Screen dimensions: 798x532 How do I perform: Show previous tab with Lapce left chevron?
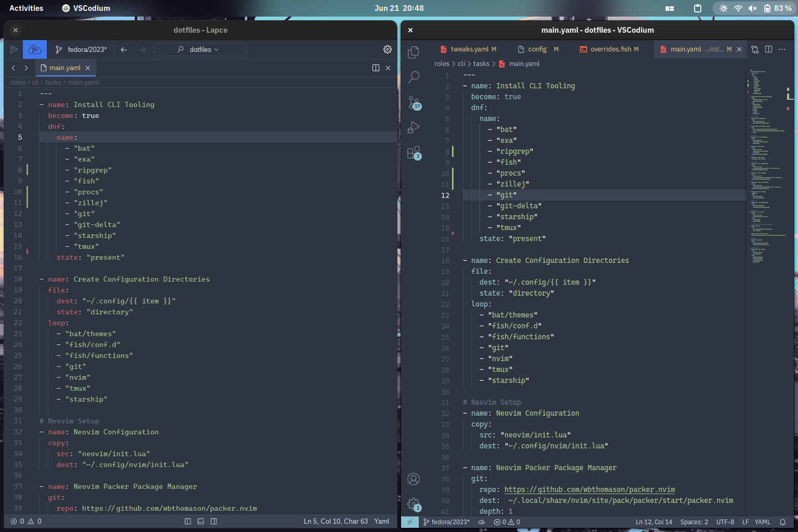pos(14,68)
